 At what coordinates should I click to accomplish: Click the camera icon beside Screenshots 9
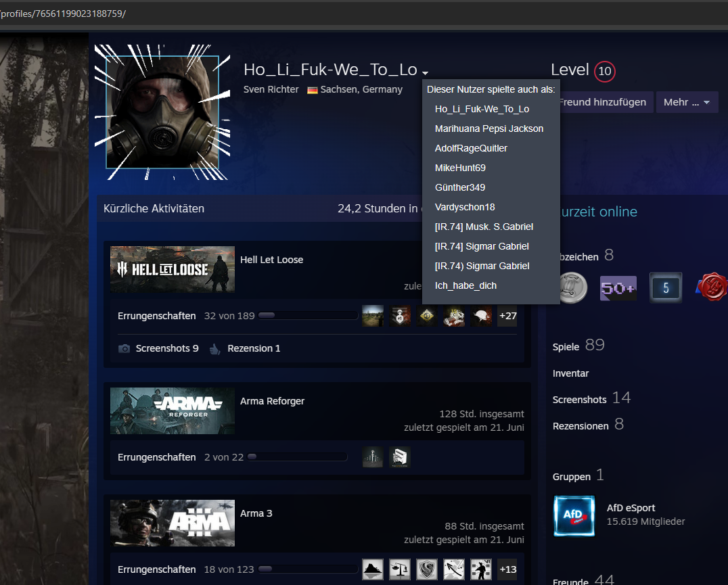coord(124,349)
